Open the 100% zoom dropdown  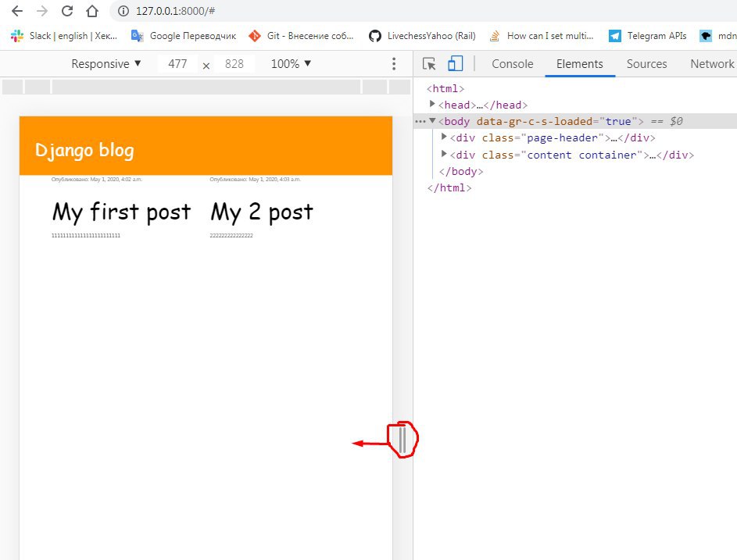pyautogui.click(x=291, y=63)
